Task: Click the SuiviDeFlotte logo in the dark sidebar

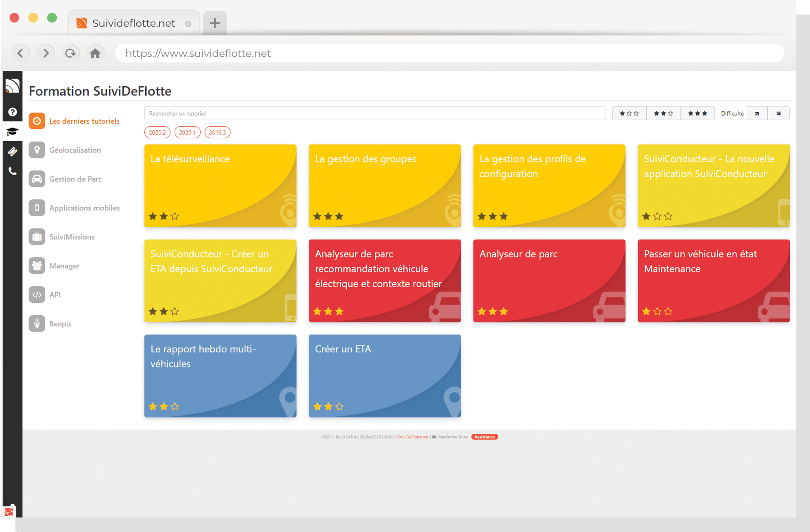Action: 12,86
